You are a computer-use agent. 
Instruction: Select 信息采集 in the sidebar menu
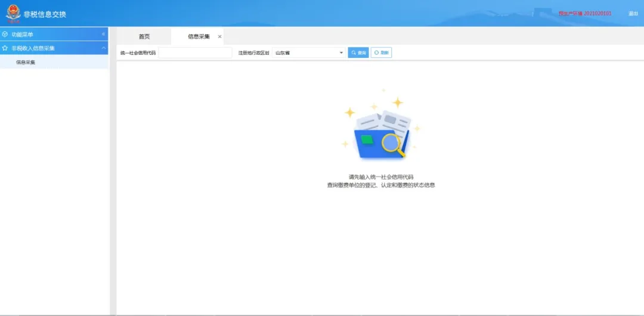pos(26,62)
